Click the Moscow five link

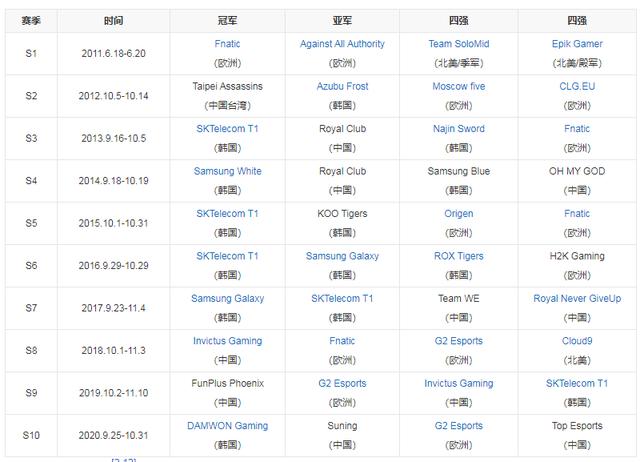pos(459,86)
